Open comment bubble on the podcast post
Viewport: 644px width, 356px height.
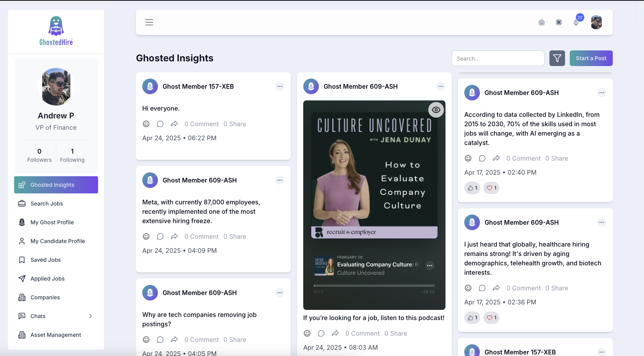coord(321,333)
